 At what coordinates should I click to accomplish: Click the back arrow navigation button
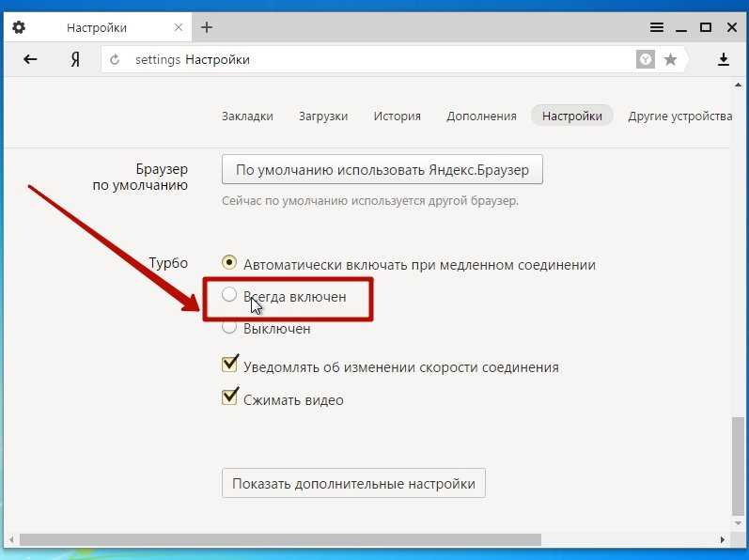tap(30, 59)
